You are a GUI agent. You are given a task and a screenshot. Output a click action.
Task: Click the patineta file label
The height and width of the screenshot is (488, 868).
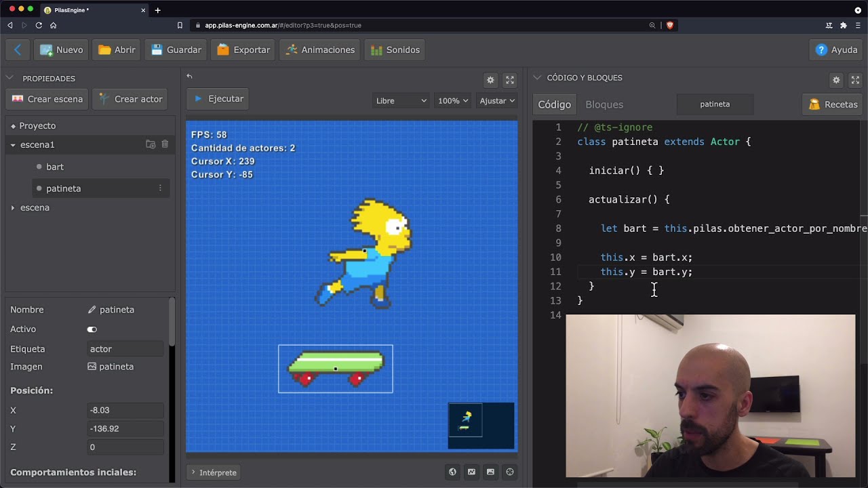(x=715, y=104)
